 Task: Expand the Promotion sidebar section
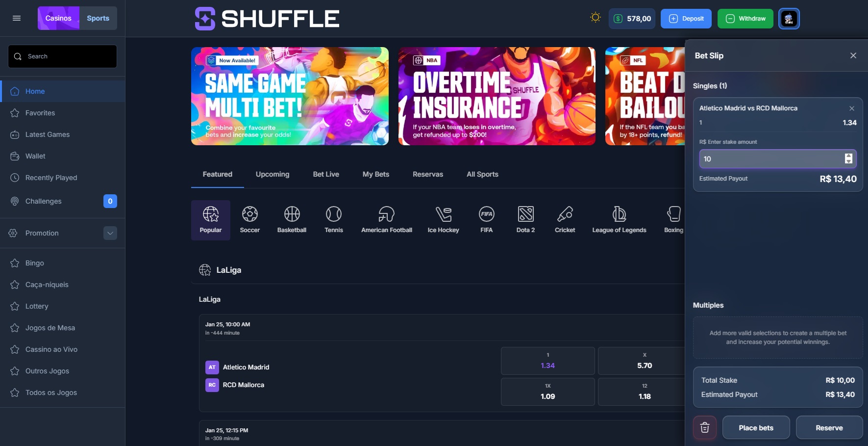click(x=110, y=233)
